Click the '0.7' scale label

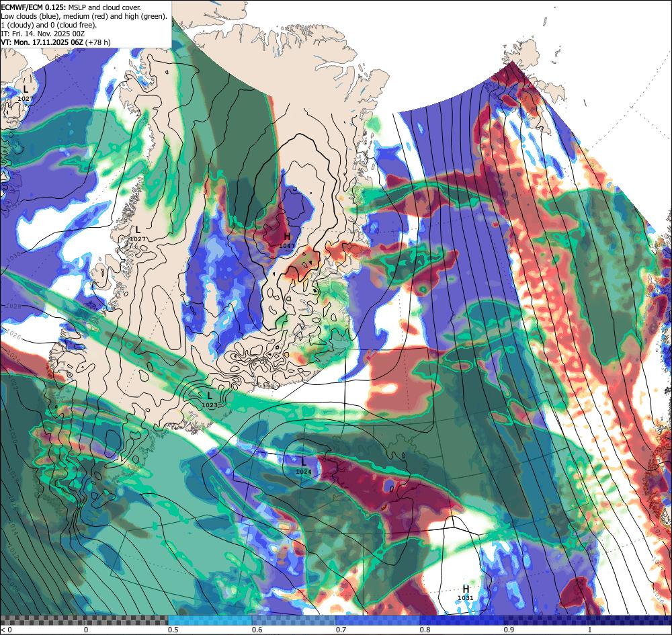341,630
